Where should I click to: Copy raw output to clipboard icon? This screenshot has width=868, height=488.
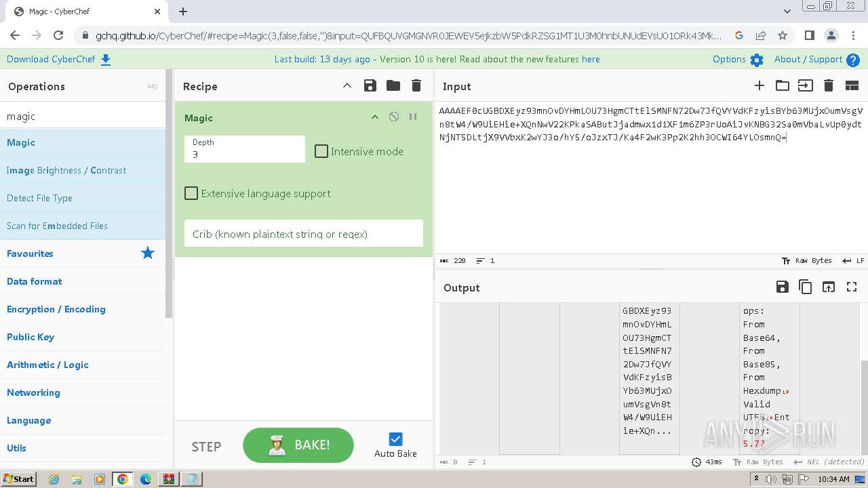(806, 287)
